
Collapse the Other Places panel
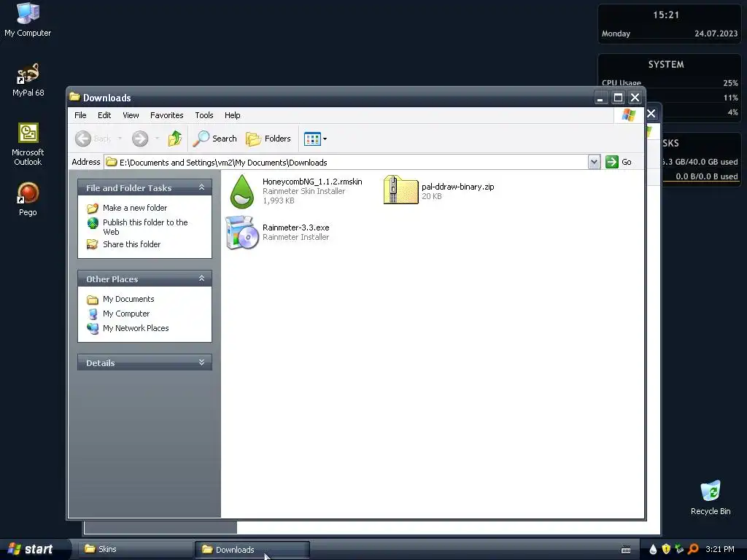click(x=201, y=279)
